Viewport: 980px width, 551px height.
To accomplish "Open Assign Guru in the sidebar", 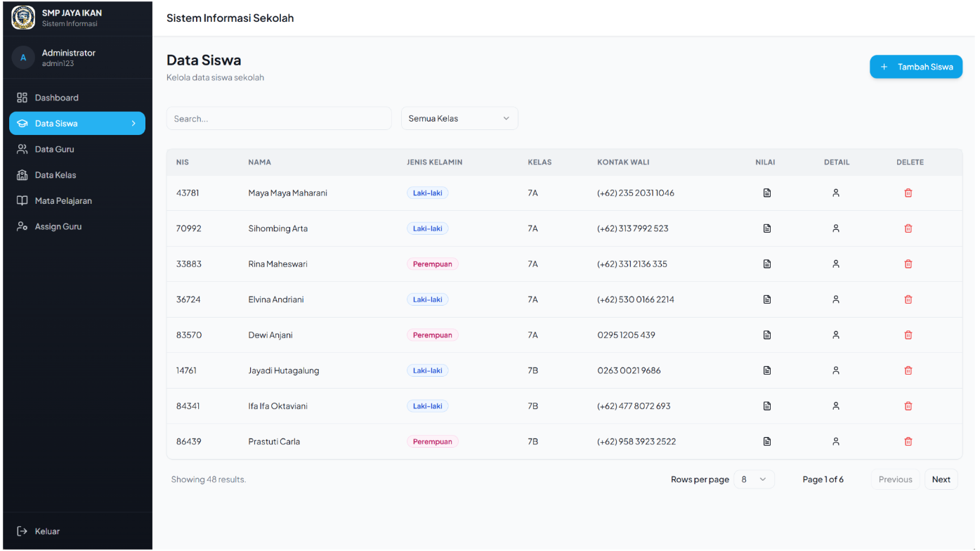I will pyautogui.click(x=77, y=226).
